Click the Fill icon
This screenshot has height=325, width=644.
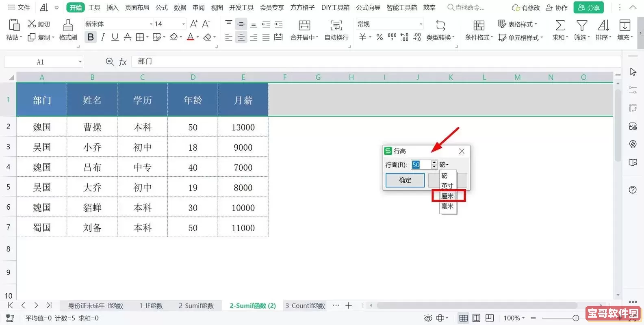click(625, 26)
